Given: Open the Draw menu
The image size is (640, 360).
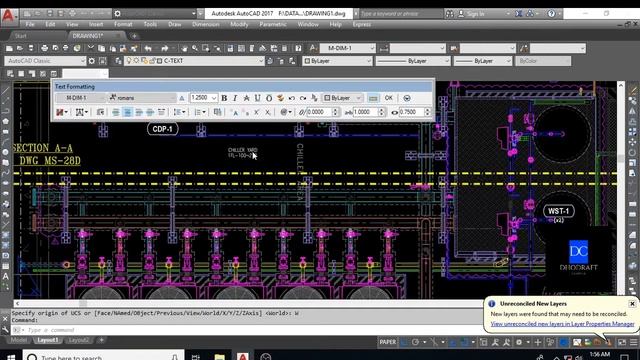Looking at the screenshot, I should [x=174, y=24].
